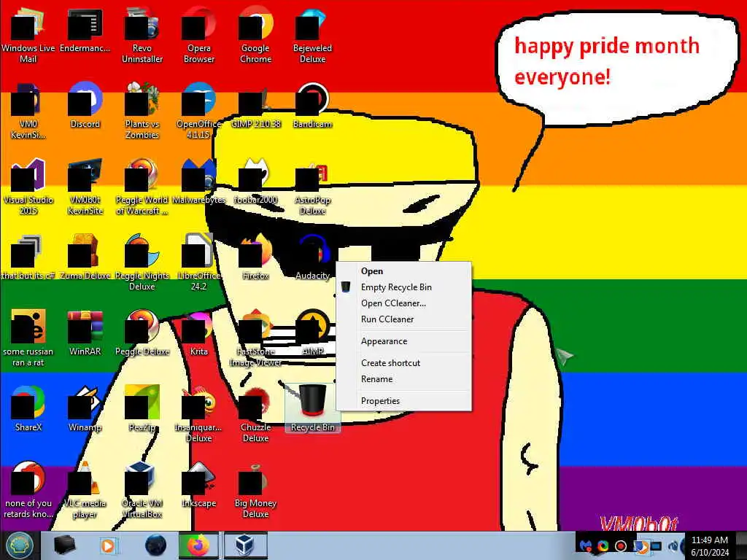The image size is (747, 560).
Task: Select the Google Chrome desktop icon
Action: [256, 35]
